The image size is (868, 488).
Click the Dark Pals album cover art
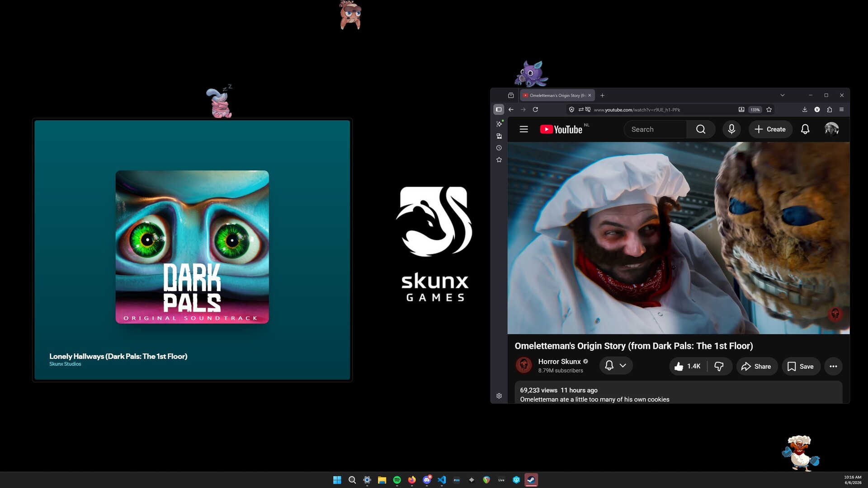[192, 247]
